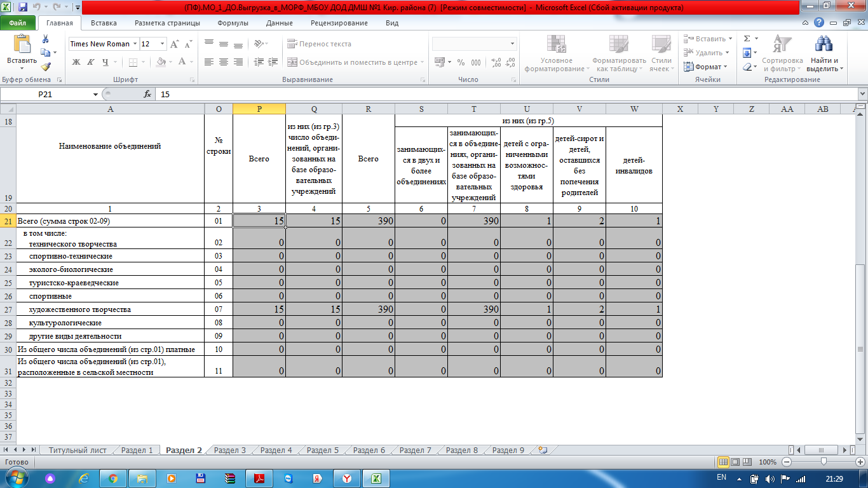This screenshot has width=868, height=488.
Task: Switch to Page Layout view in status bar
Action: [x=735, y=462]
